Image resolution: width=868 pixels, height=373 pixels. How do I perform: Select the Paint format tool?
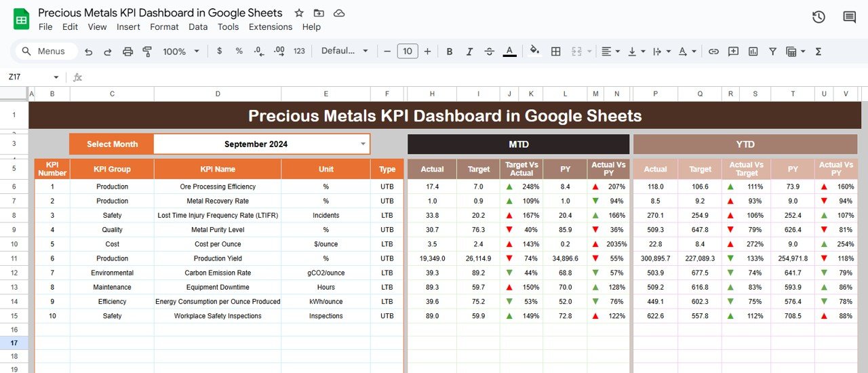pyautogui.click(x=147, y=52)
